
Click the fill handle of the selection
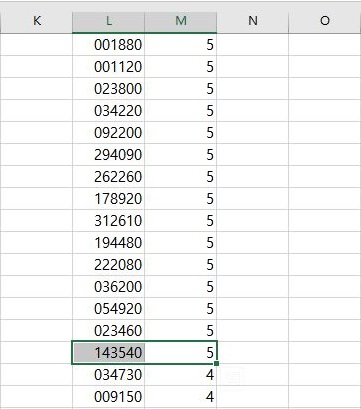[217, 363]
